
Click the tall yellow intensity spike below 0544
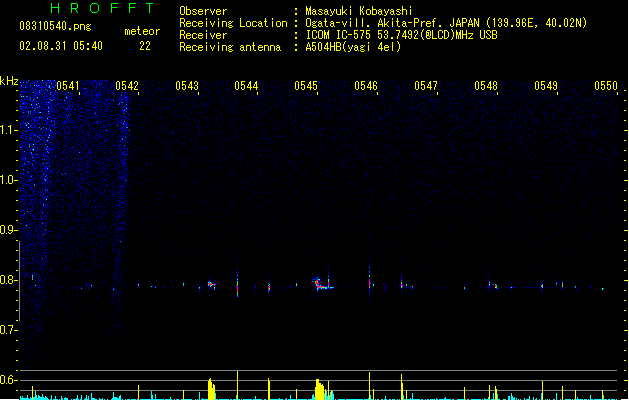tap(237, 385)
